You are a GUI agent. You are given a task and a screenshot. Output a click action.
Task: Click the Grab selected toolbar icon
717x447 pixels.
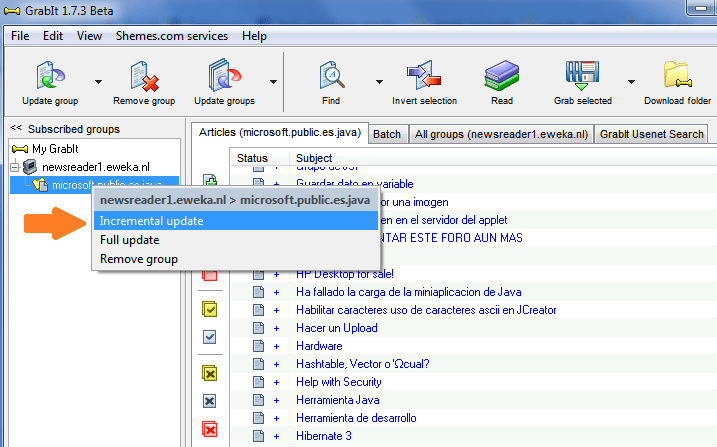(x=582, y=76)
